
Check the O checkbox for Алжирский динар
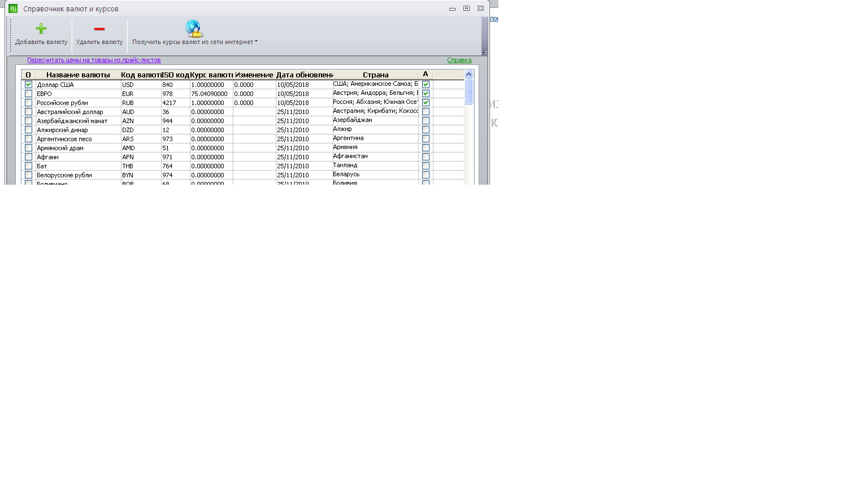28,129
